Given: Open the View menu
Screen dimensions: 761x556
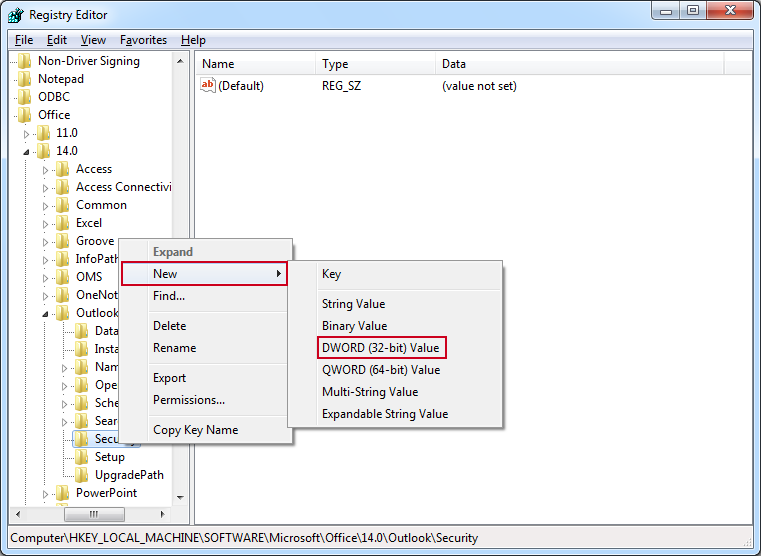Looking at the screenshot, I should [x=93, y=40].
